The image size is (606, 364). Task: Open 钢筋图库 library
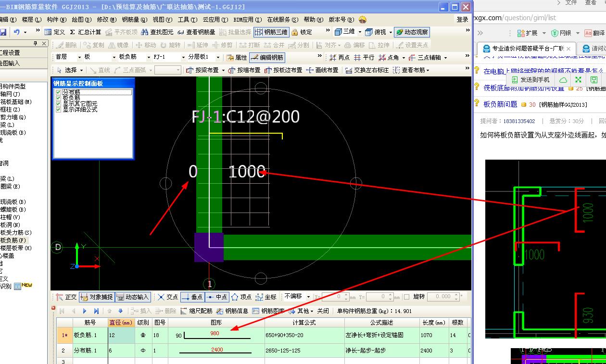coord(268,311)
